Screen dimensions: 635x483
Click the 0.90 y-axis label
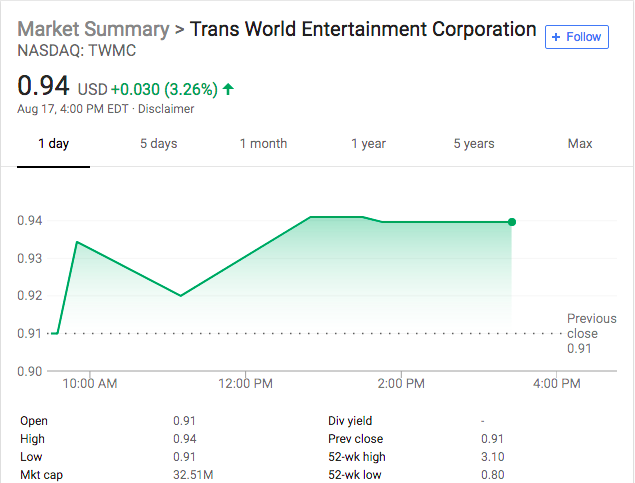30,371
